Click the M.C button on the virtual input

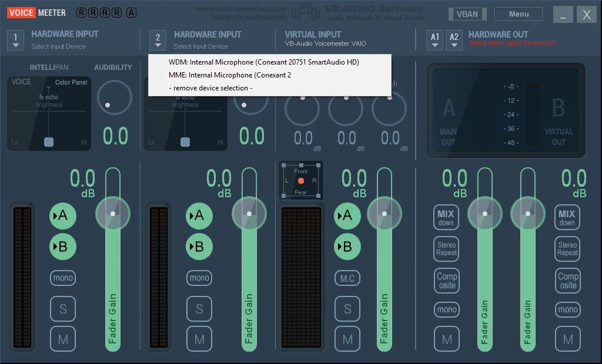pos(347,278)
